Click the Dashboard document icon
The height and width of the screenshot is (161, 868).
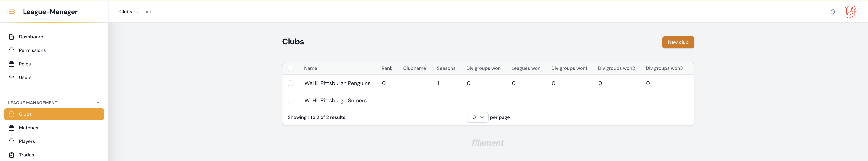point(12,37)
